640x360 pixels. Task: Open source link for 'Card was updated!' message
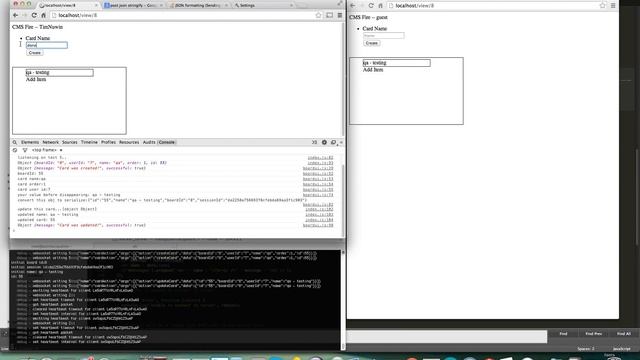point(318,225)
